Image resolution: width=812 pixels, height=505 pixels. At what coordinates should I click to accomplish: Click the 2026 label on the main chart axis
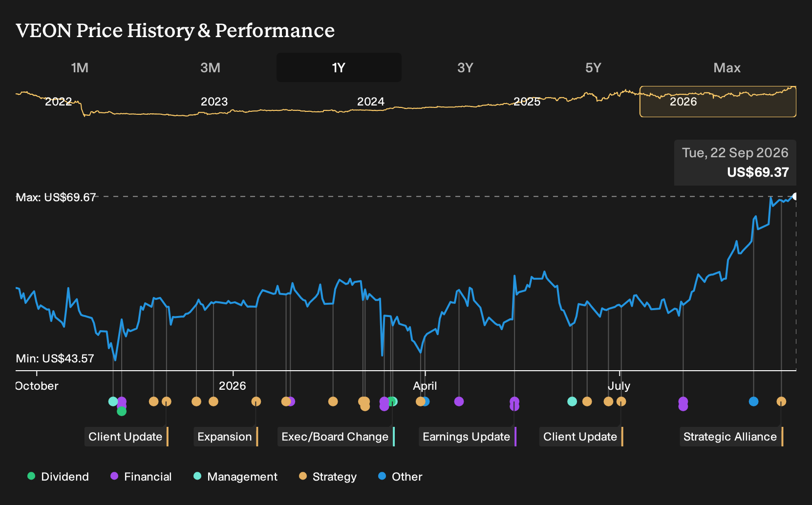click(x=233, y=386)
